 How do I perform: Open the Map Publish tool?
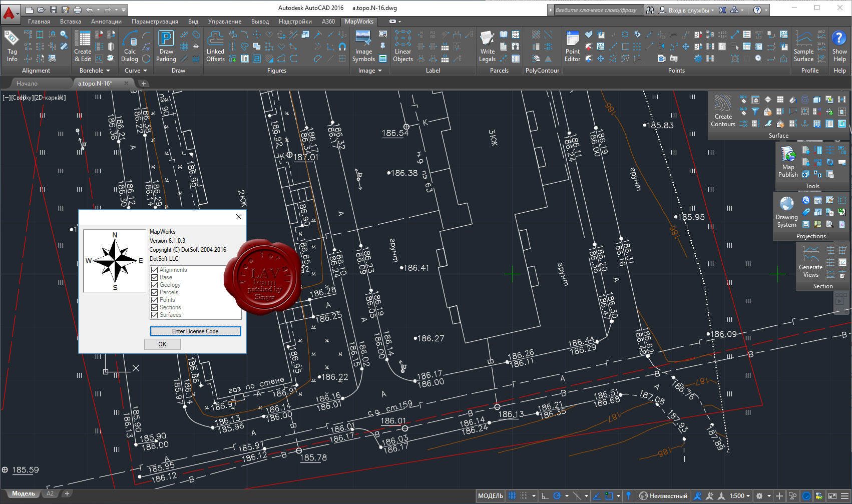coord(788,162)
